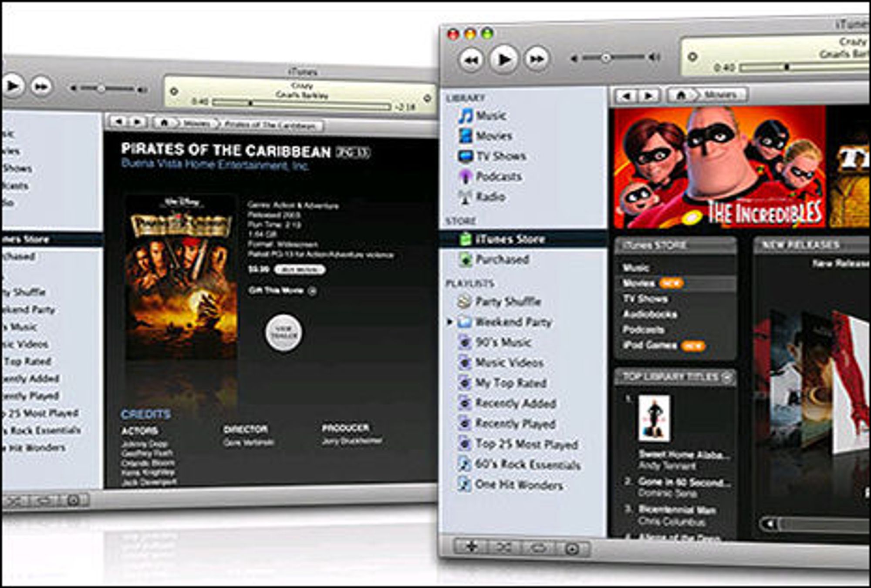Select 60's Rock Essentials playlist in right window

[520, 464]
